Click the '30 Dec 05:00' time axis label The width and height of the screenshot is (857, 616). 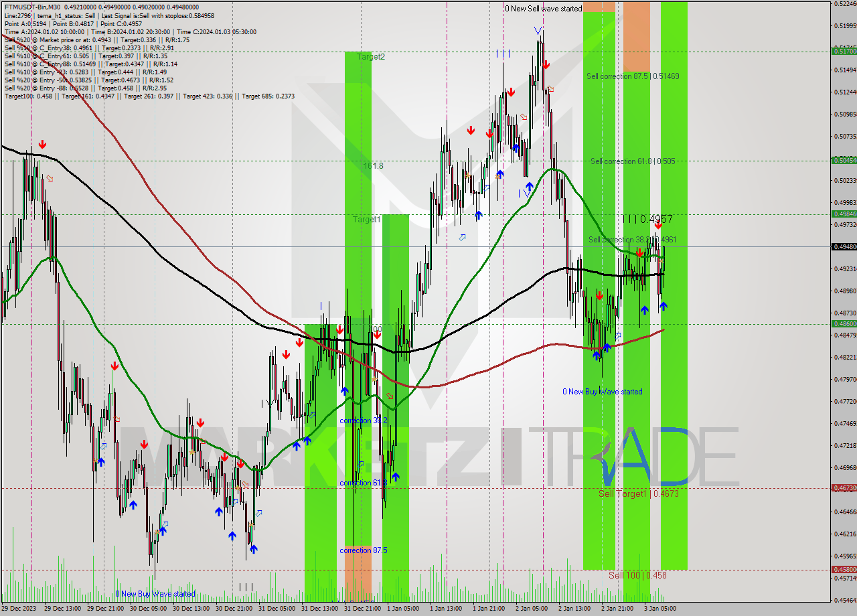point(148,609)
